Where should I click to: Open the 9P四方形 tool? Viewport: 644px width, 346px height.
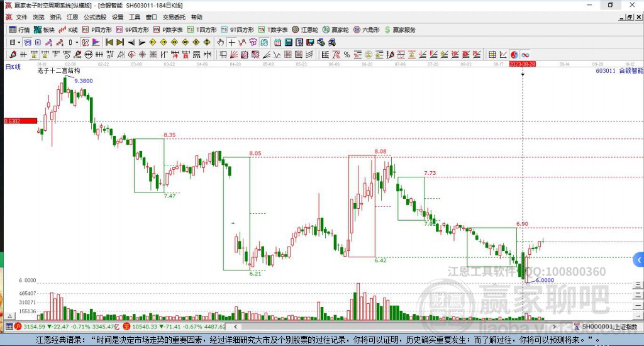click(x=132, y=30)
